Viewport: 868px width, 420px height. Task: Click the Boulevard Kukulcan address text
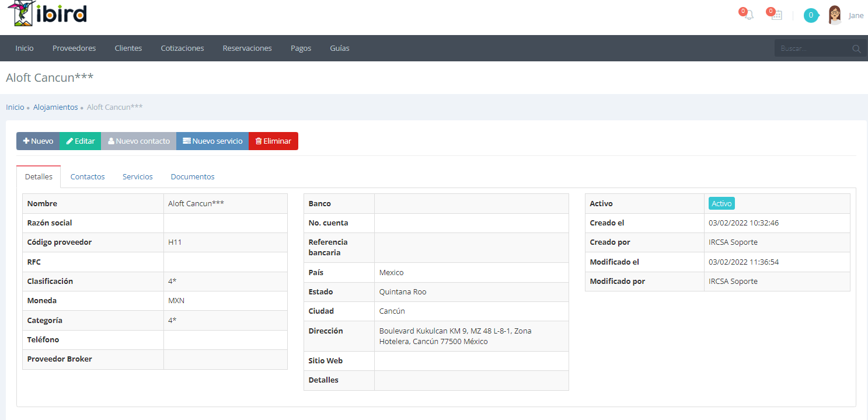pyautogui.click(x=455, y=336)
